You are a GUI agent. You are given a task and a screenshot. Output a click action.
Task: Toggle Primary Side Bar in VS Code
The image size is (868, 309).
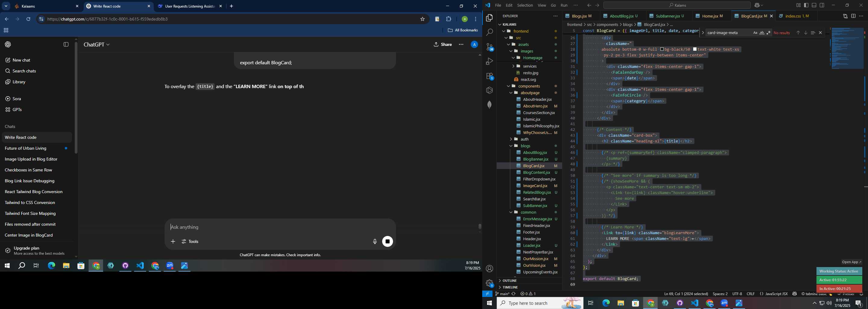[806, 5]
